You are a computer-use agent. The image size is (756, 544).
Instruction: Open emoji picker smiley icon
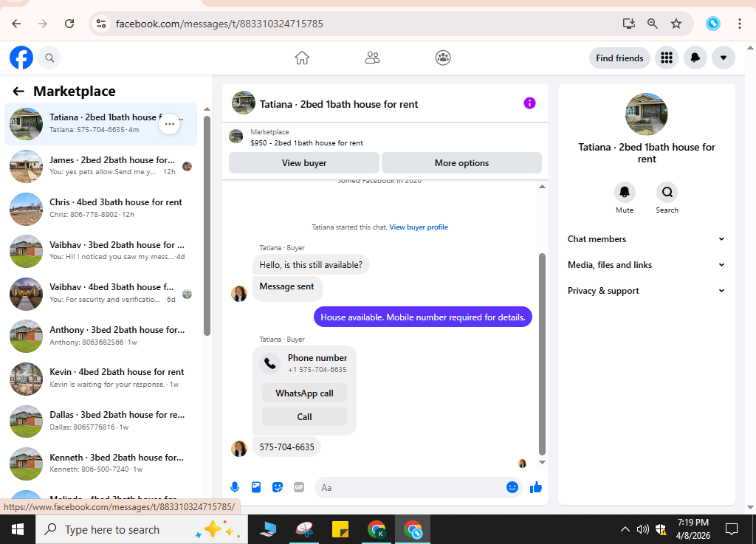pos(512,487)
